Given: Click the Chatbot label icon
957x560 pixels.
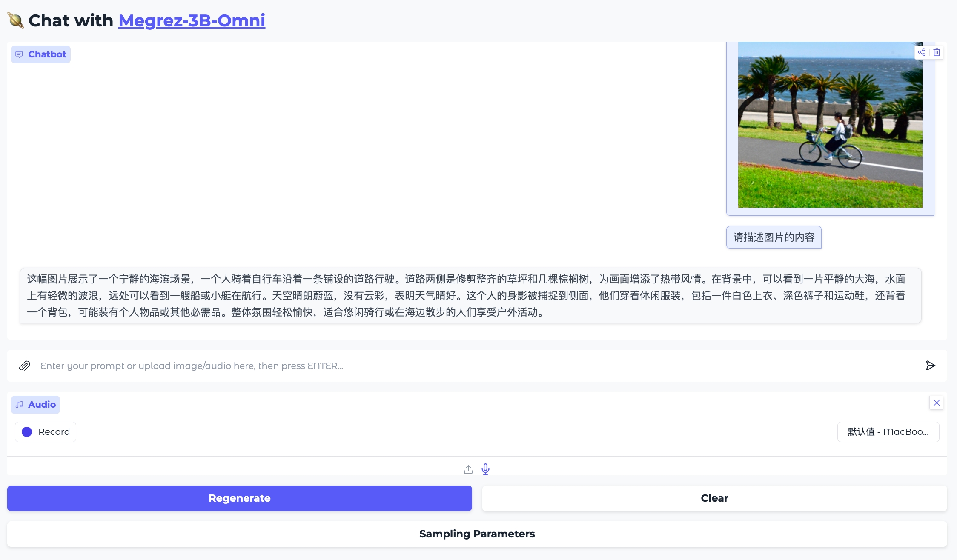Looking at the screenshot, I should point(19,54).
